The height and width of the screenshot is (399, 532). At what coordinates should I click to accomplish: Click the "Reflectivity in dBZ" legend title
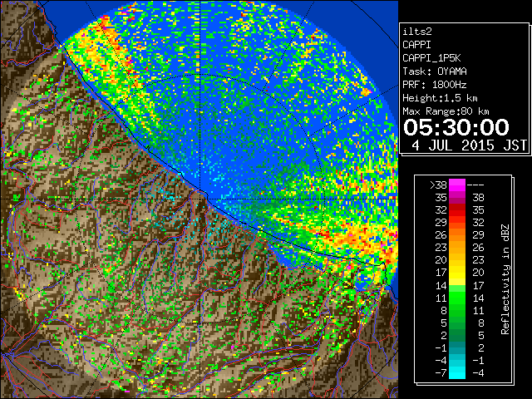tap(505, 279)
